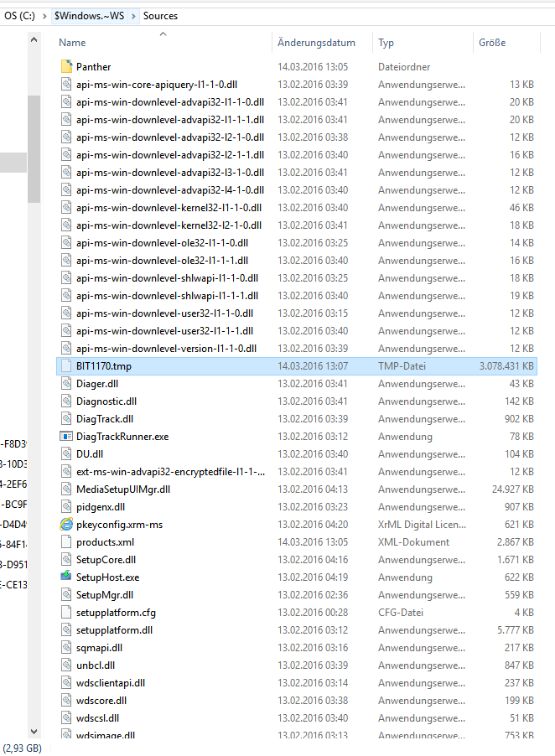The image size is (555, 756).
Task: Click the pkeyconfig.xrm-ms Internet Explorer icon
Action: 66,525
